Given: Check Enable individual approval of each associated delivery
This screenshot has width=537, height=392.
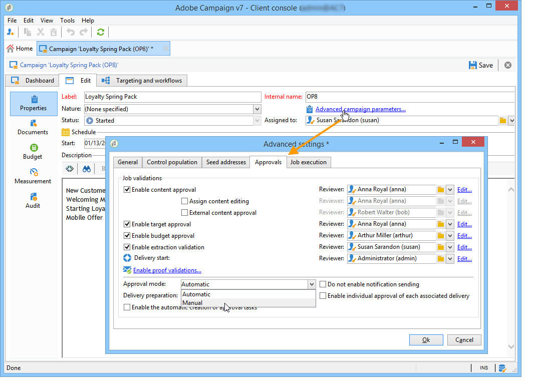Looking at the screenshot, I should pos(323,296).
